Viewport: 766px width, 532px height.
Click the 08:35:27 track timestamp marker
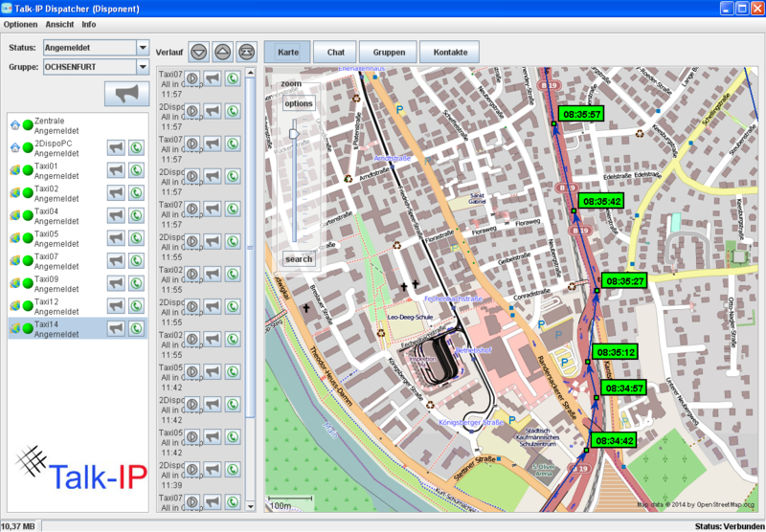[624, 281]
